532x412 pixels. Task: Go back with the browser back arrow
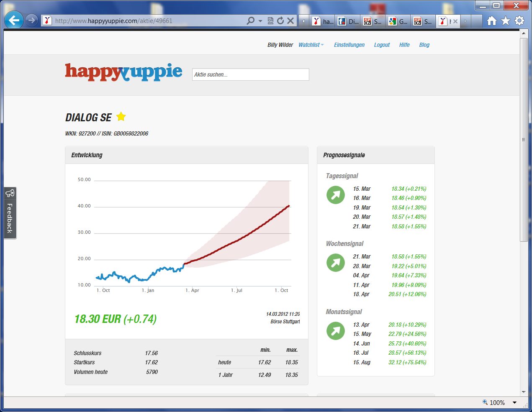tap(14, 20)
